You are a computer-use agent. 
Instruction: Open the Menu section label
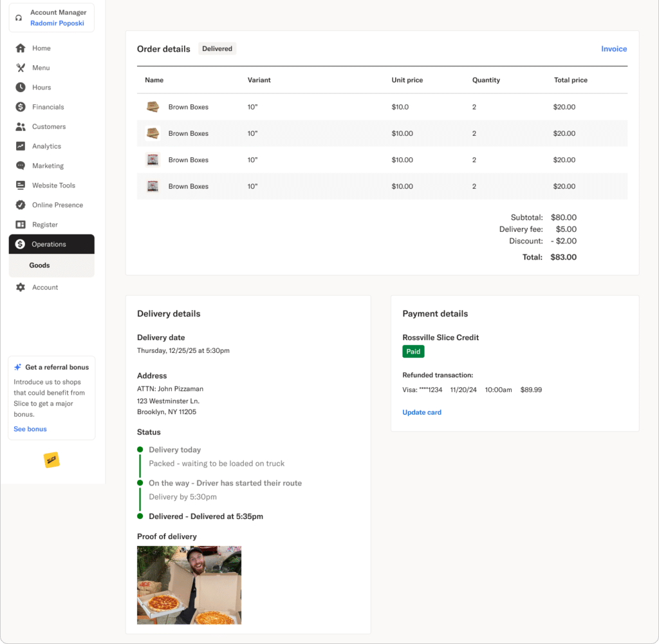tap(41, 68)
